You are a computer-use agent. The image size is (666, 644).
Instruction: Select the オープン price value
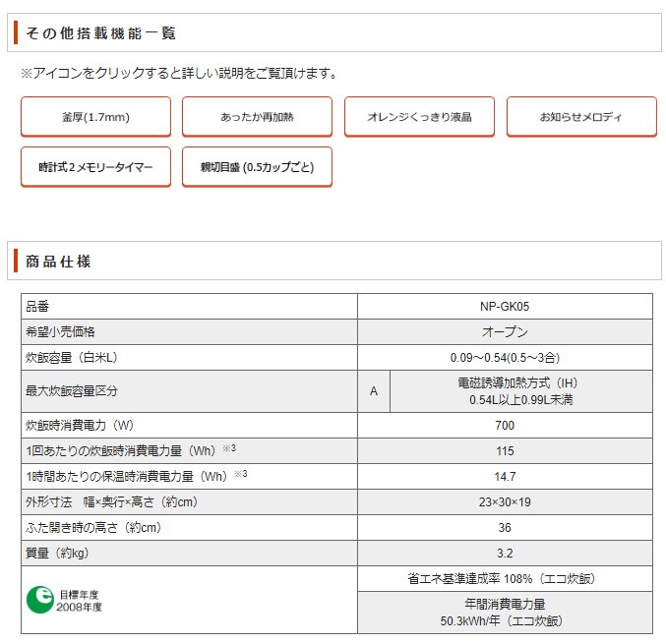(505, 331)
